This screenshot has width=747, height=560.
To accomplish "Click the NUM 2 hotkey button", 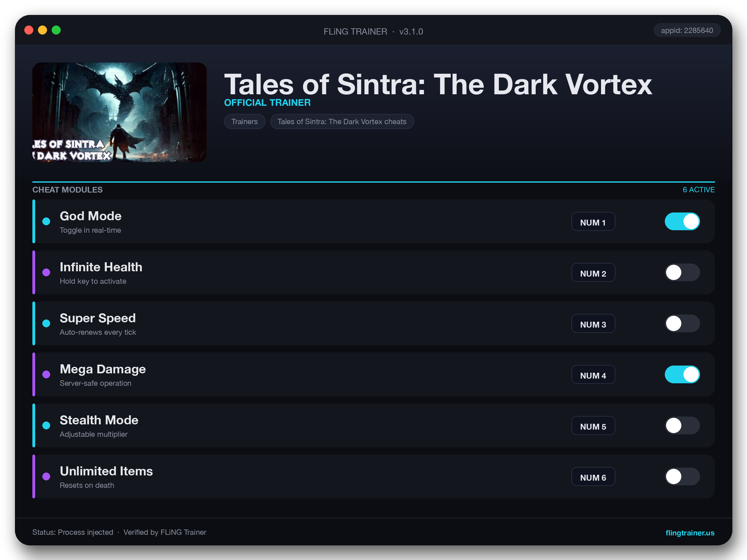I will coord(593,273).
